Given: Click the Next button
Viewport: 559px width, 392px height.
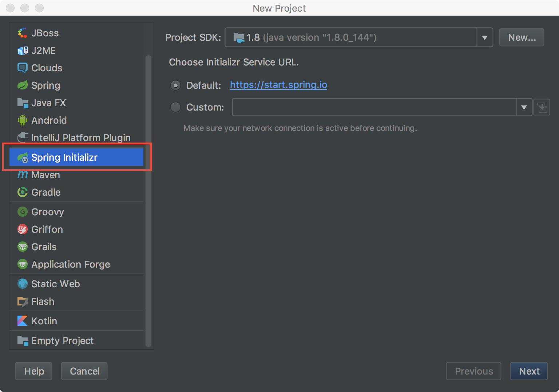Looking at the screenshot, I should point(529,371).
